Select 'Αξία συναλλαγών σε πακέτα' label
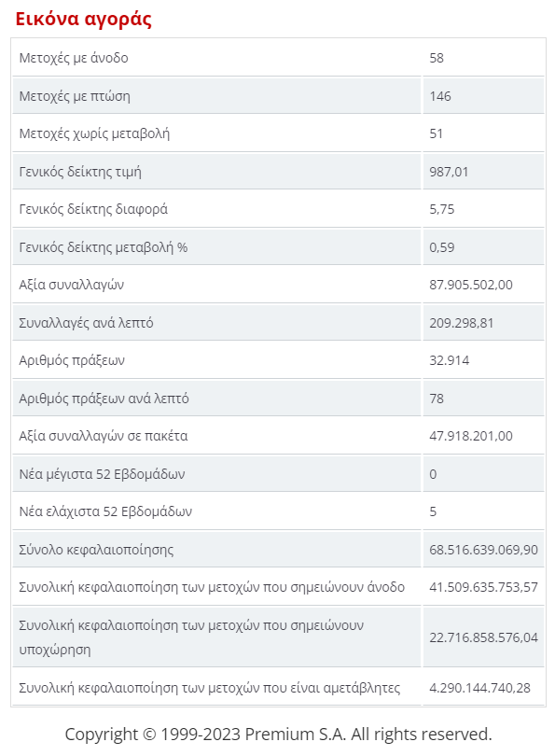 pyautogui.click(x=104, y=437)
